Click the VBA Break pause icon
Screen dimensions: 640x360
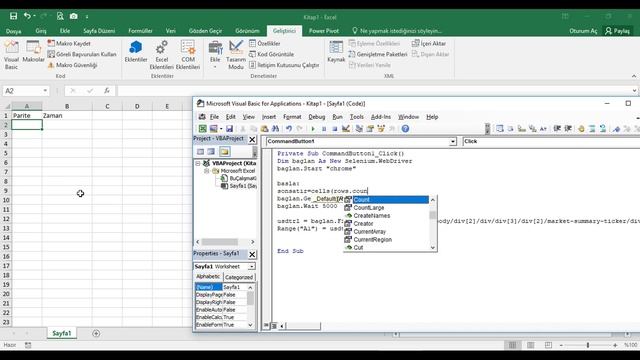[324, 129]
